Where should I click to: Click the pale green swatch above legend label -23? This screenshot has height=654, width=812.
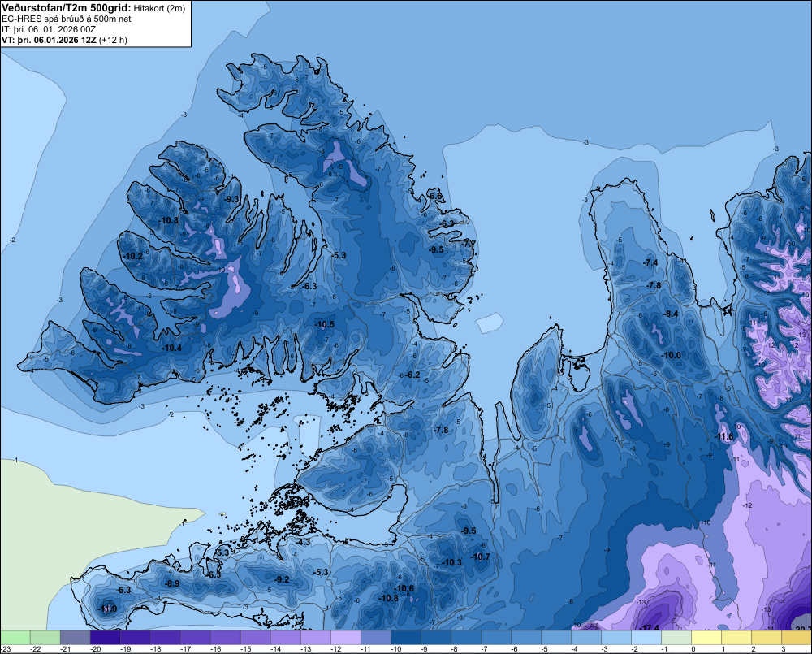pos(15,638)
